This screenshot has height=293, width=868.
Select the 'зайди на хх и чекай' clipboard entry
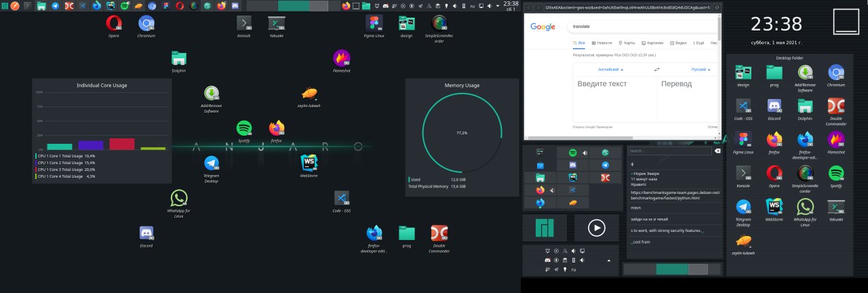tap(675, 219)
